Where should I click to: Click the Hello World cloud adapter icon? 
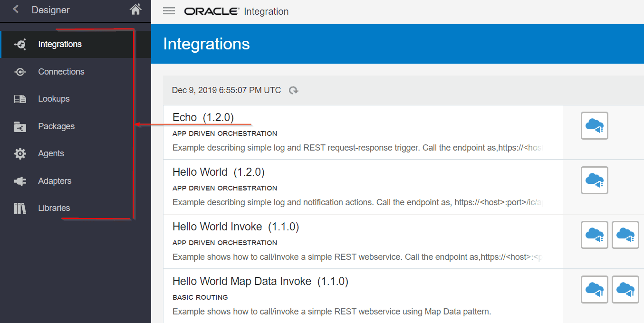click(x=594, y=180)
